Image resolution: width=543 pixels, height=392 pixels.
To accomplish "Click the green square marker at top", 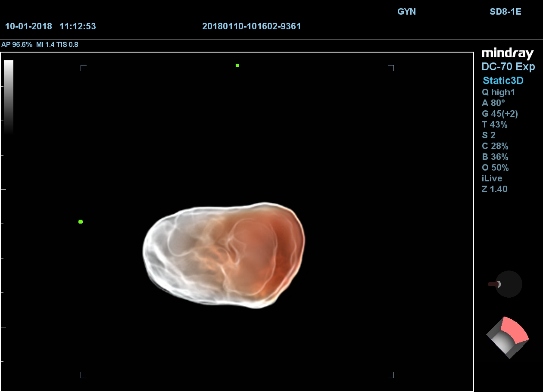I will coord(237,65).
